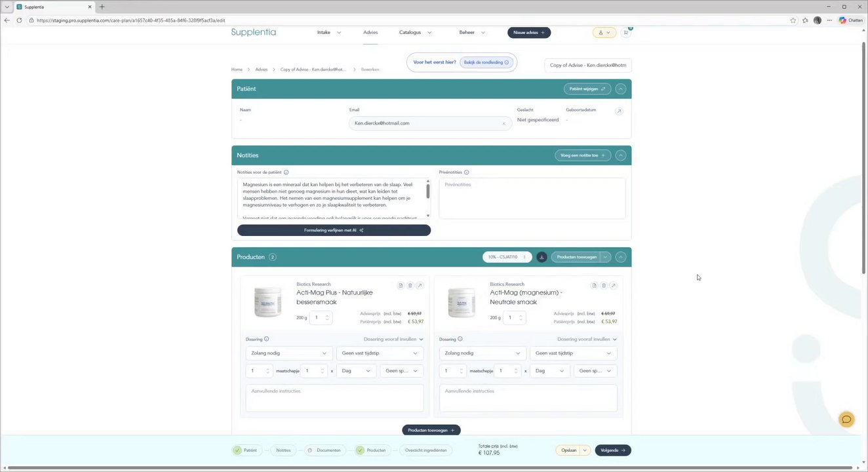
Task: Click the Supplentia logo
Action: [x=254, y=32]
